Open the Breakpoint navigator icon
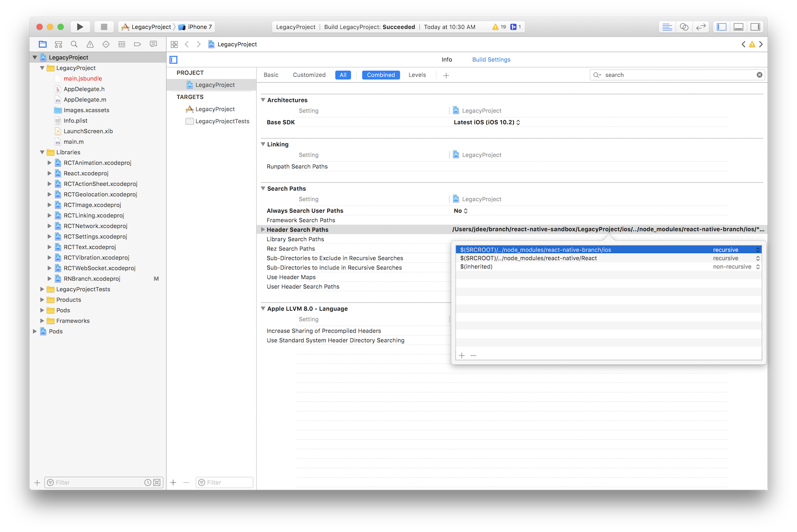Viewport: 797px width, 532px height. click(137, 44)
